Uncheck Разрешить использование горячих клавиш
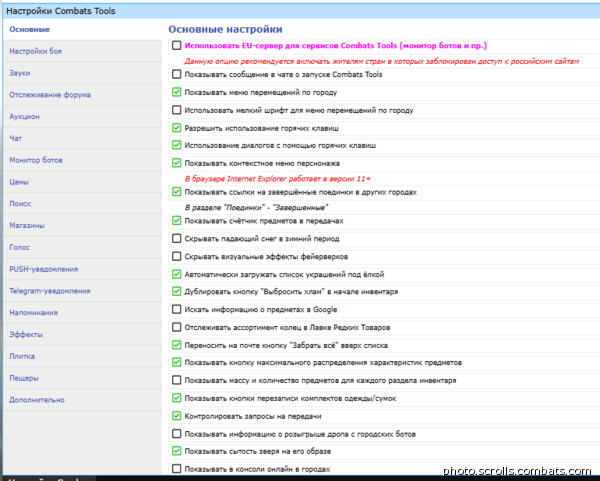The image size is (600, 481). (x=177, y=128)
